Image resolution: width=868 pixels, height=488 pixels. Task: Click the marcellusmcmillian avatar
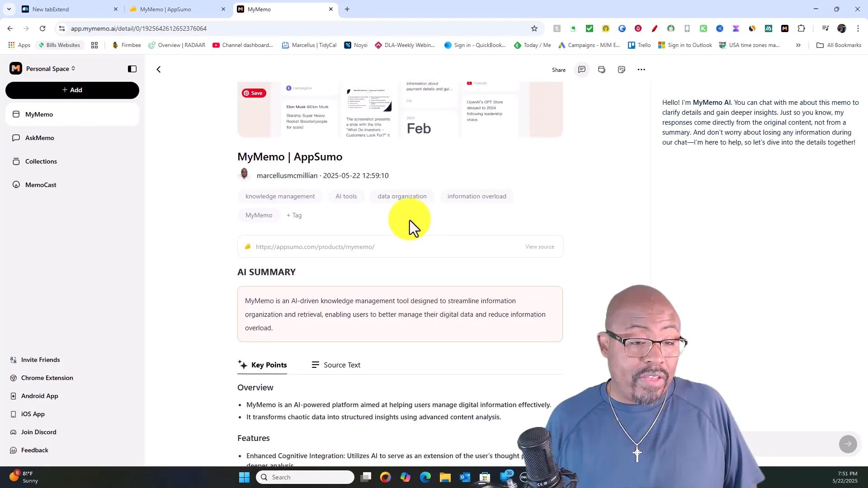point(244,175)
